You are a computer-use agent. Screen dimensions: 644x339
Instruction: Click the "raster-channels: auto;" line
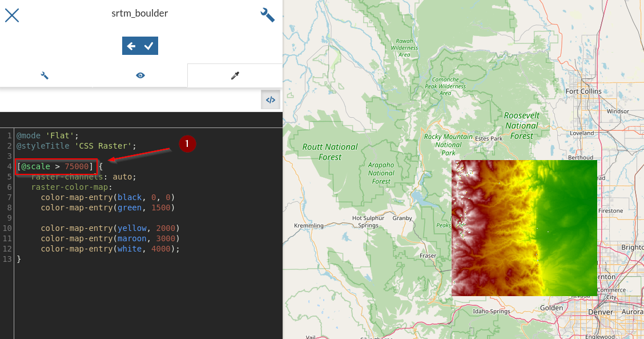[84, 177]
